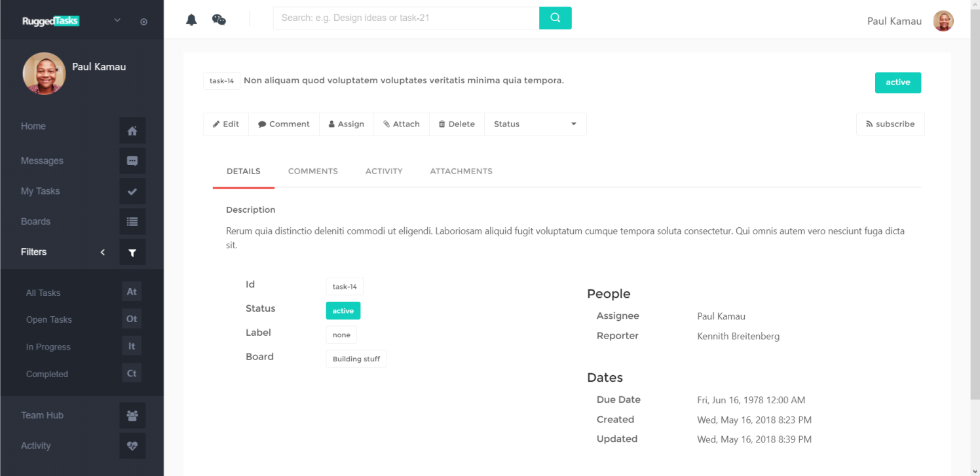Click the Delete button for the task
The width and height of the screenshot is (980, 476).
[x=456, y=124]
